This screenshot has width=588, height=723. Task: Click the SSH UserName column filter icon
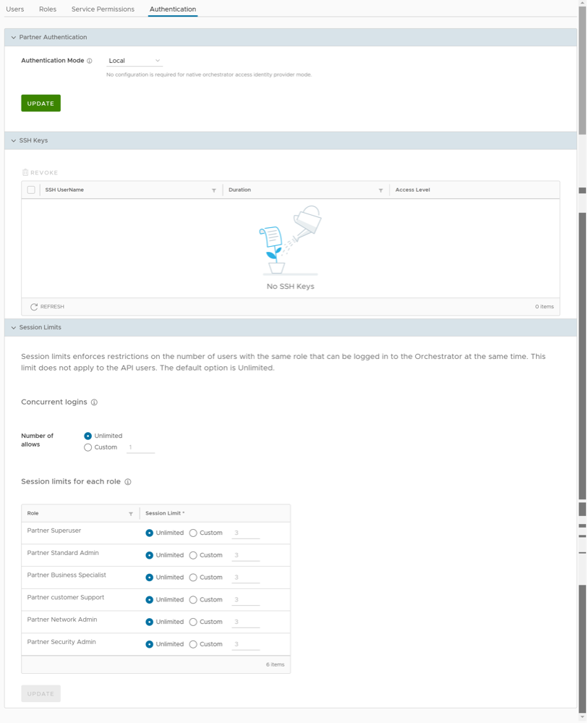click(x=214, y=190)
